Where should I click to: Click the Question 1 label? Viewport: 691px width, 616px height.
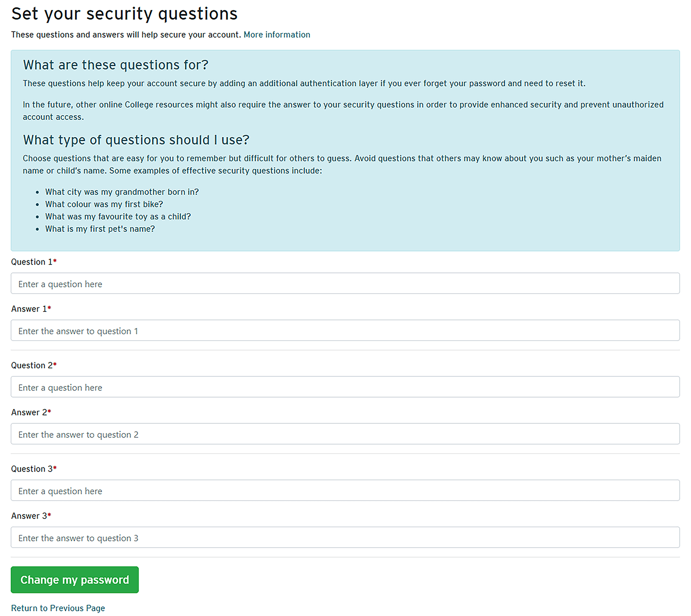(x=32, y=262)
